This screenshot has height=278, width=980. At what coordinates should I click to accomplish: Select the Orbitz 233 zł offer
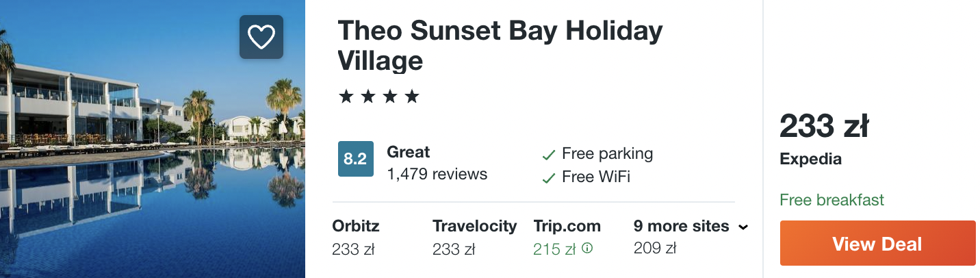click(356, 238)
